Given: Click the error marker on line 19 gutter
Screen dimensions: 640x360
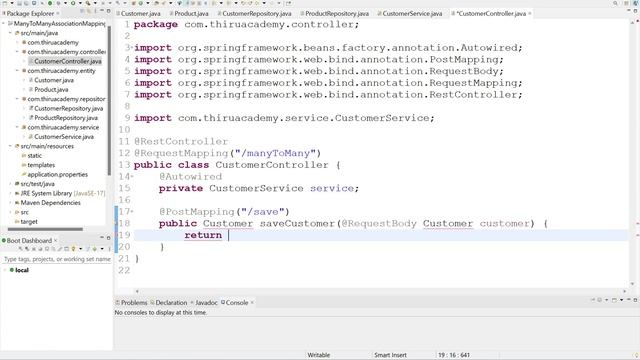Looking at the screenshot, I should 116,235.
